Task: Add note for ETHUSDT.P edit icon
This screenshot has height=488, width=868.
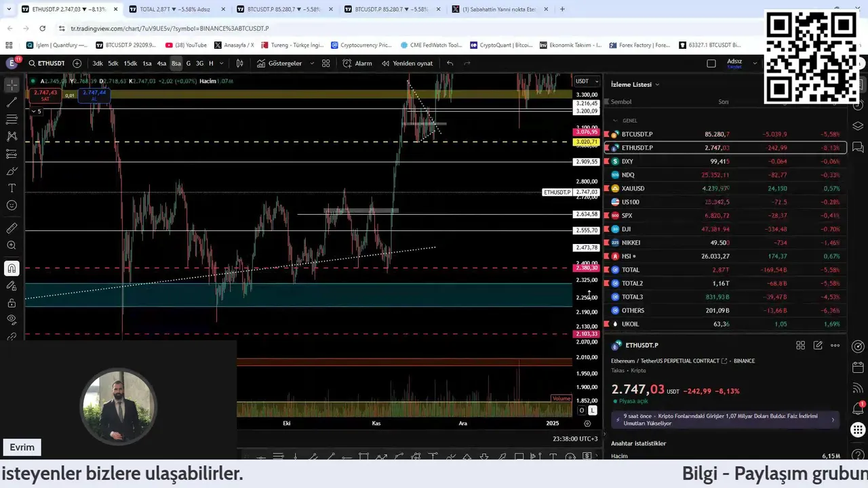Action: point(818,345)
